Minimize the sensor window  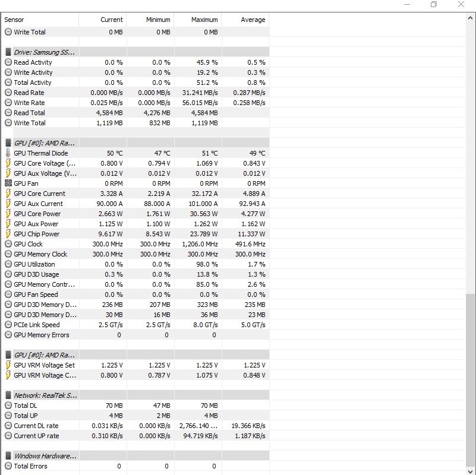pos(407,4)
